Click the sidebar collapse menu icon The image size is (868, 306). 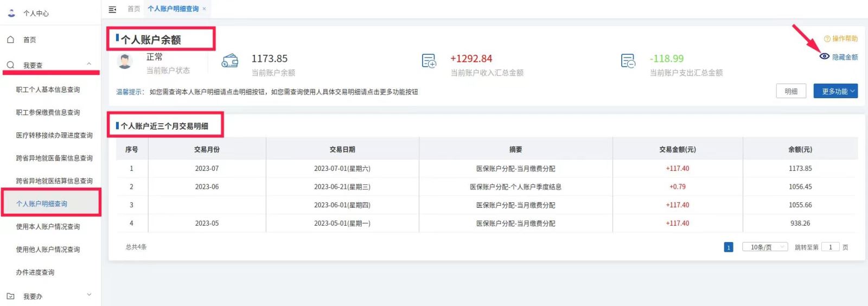112,9
